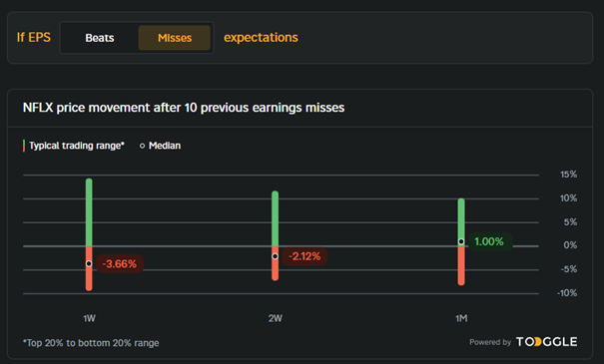Click the 1W axis label

coord(90,318)
